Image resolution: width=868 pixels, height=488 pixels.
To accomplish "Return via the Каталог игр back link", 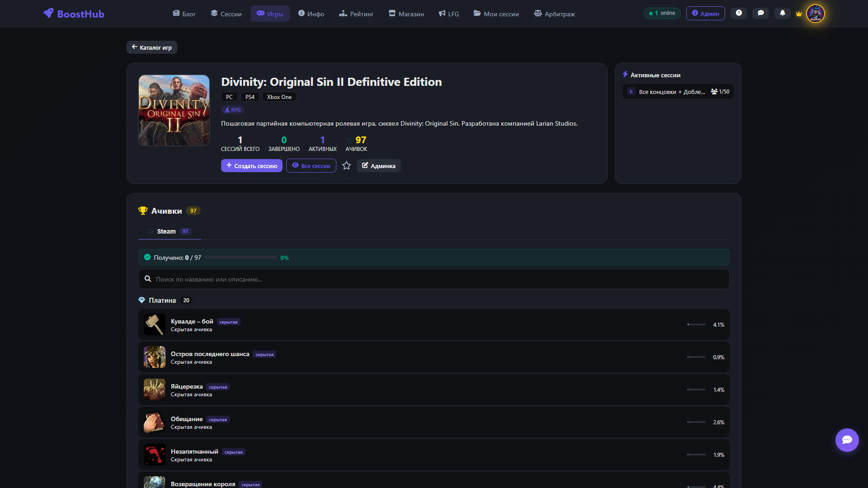I will [151, 47].
